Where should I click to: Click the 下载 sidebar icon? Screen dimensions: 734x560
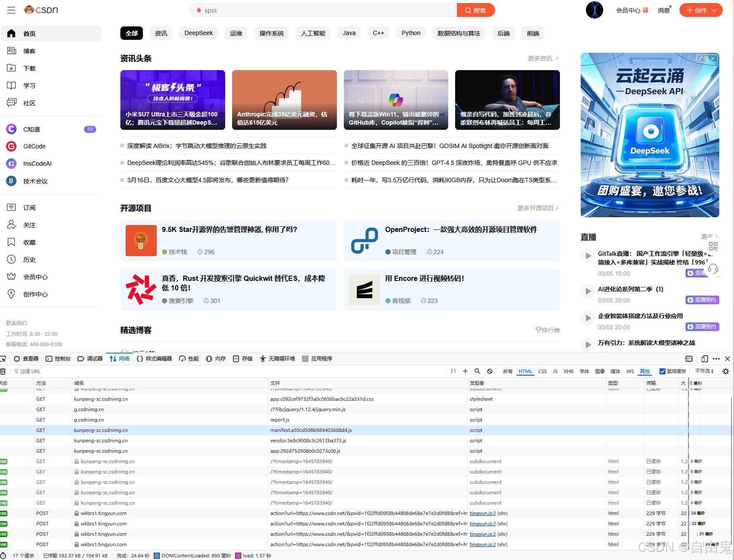point(12,68)
